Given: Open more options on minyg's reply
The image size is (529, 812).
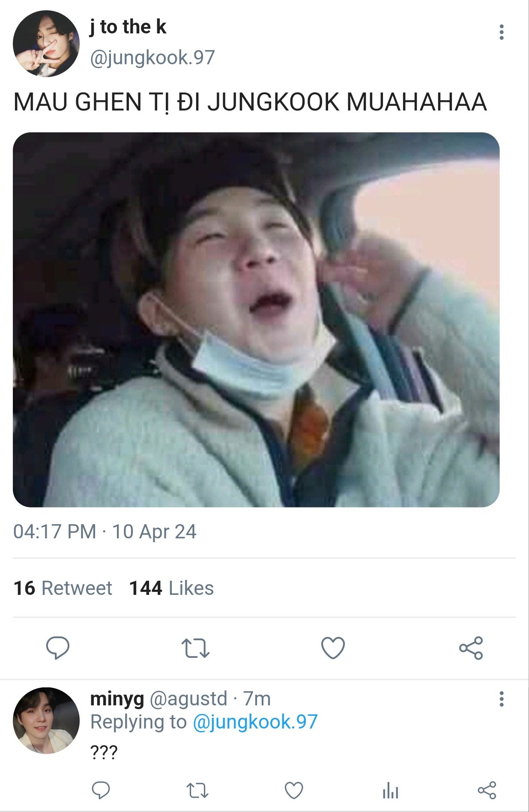Looking at the screenshot, I should tap(501, 699).
